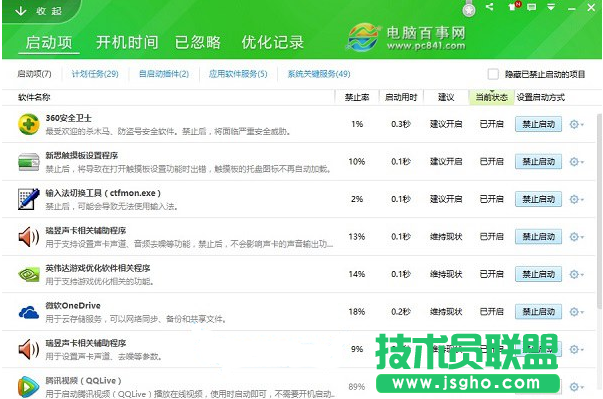Disable startup for 英伟达游戏优化软件

pos(538,274)
